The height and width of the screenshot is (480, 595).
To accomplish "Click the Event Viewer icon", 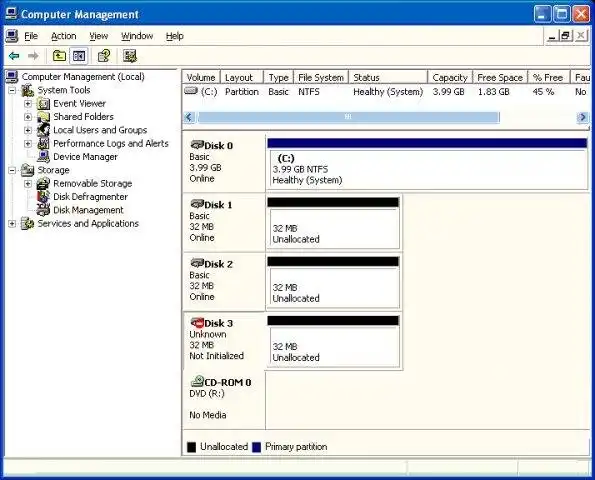I will [44, 104].
